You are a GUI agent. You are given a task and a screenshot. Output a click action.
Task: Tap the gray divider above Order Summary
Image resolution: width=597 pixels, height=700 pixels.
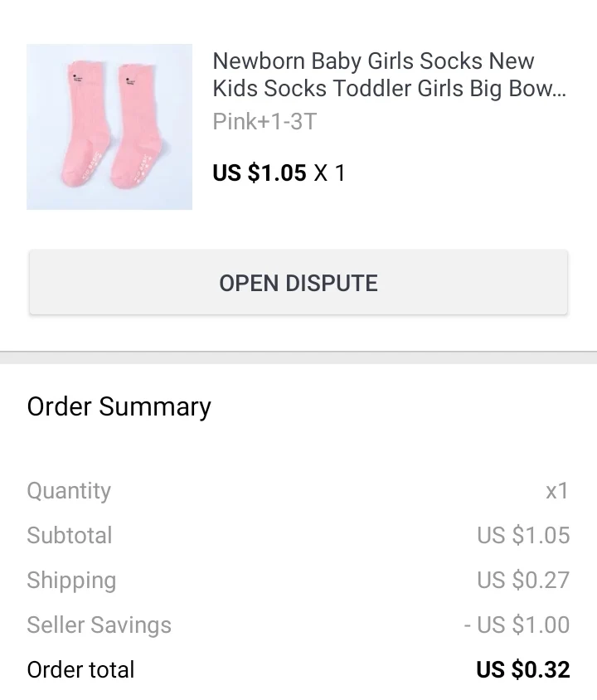(x=298, y=357)
